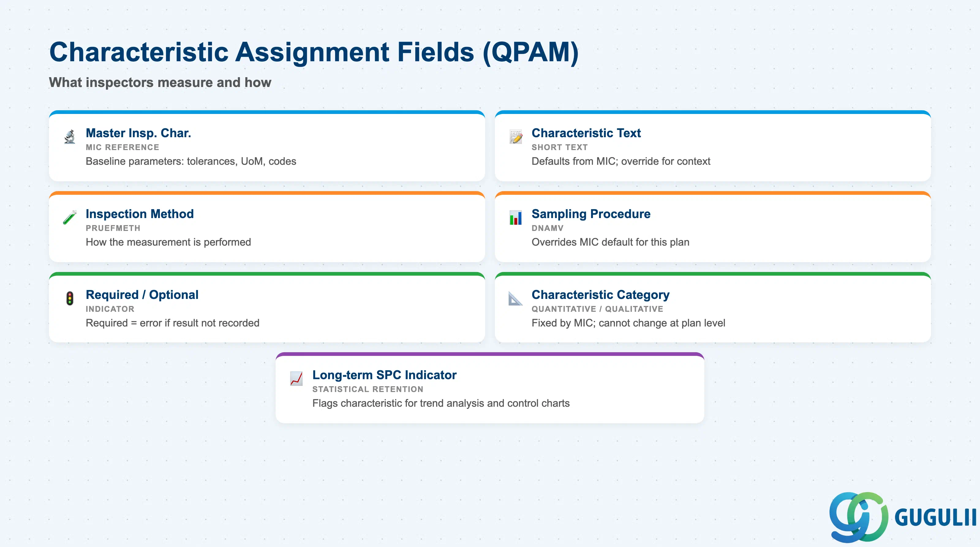This screenshot has width=980, height=547.
Task: Click the microscope icon beside Master Insp. Char.
Action: pos(70,137)
